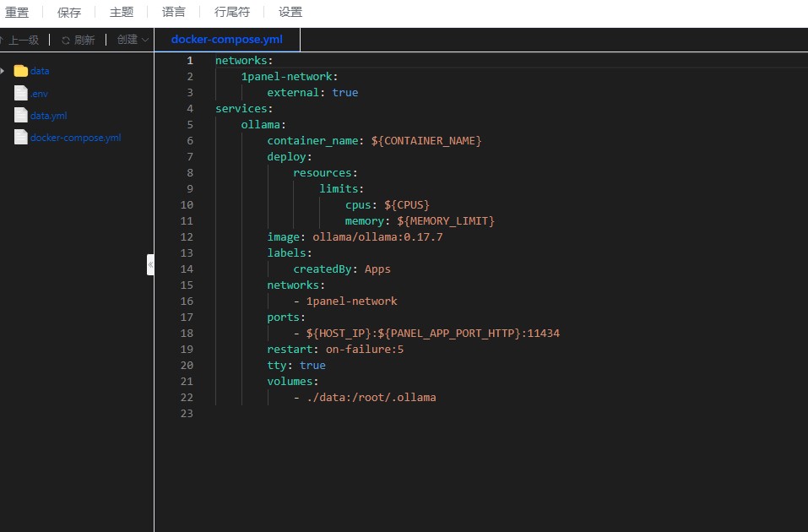Screen dimensions: 808x532
Task: Click the .env file icon
Action: [x=21, y=93]
